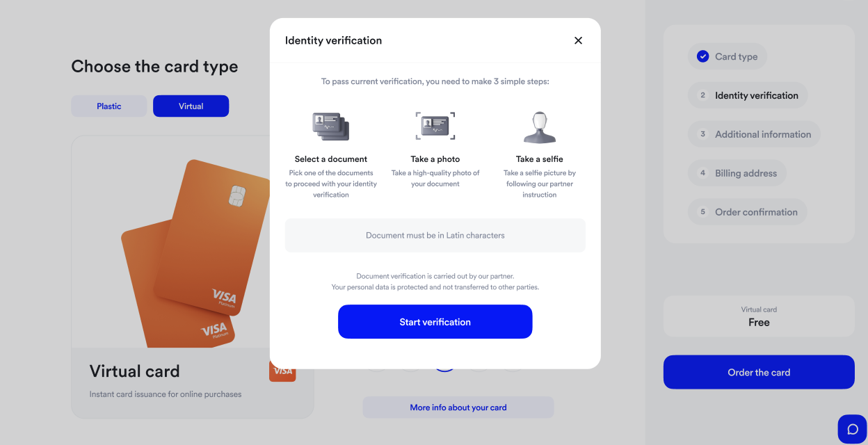Click the Visa badge on the Virtual card tile
This screenshot has height=445, width=868.
coord(282,371)
